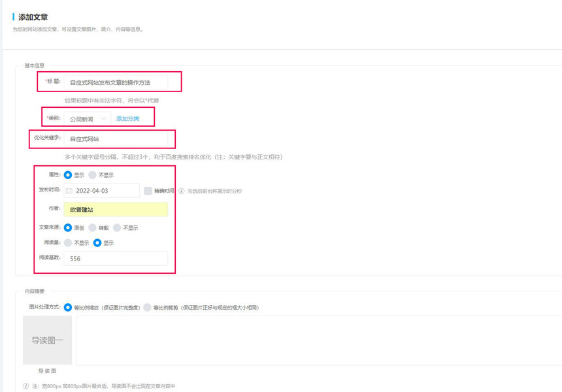Click the 添加文章 page heading

coord(33,17)
